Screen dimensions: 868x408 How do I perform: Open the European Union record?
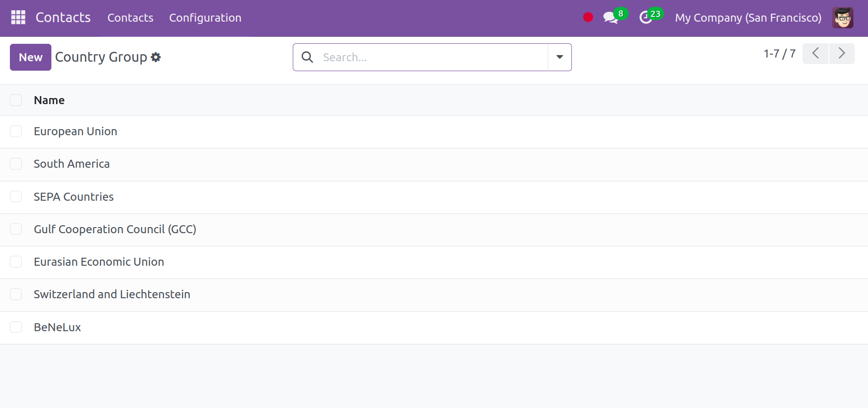pyautogui.click(x=75, y=131)
